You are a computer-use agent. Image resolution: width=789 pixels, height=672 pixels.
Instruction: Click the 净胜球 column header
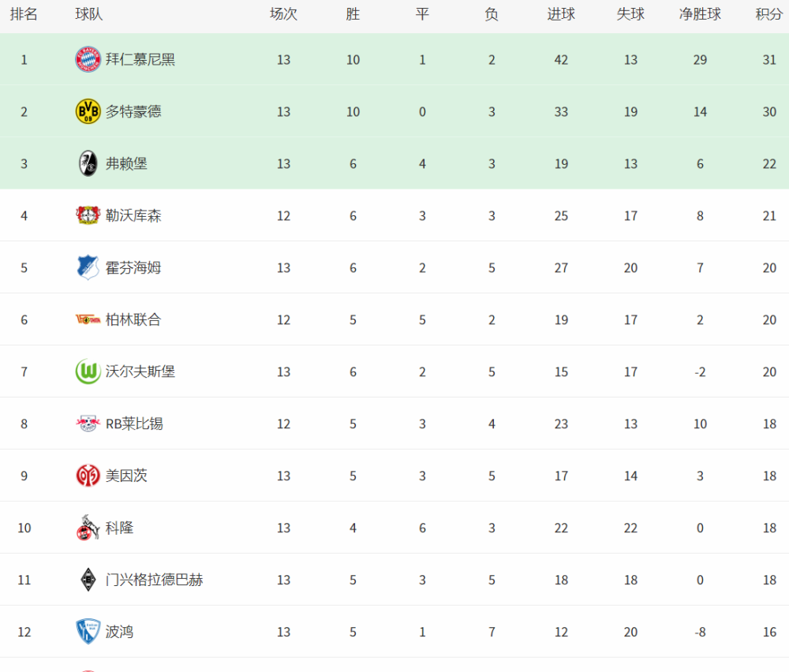pos(700,14)
